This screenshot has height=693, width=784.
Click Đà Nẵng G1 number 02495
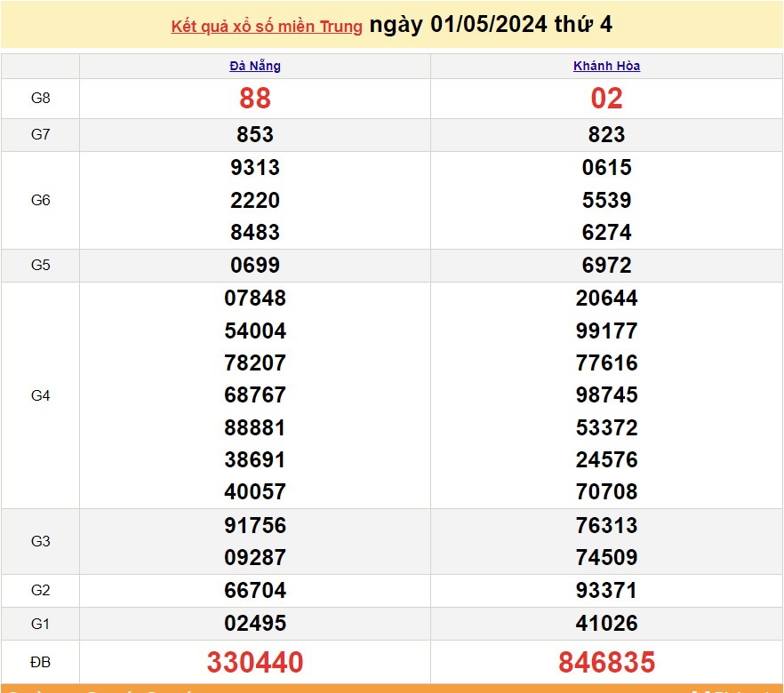[x=255, y=624]
